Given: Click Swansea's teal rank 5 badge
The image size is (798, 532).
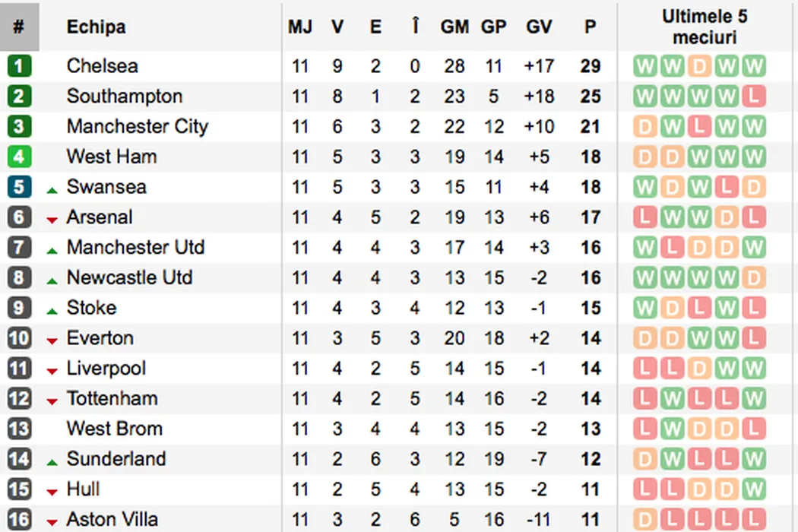Looking at the screenshot, I should tap(19, 187).
